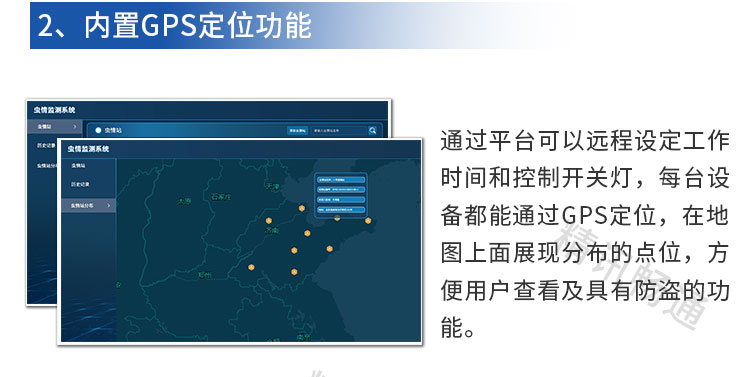Click the 济南 city label on map
This screenshot has width=750, height=377.
(x=272, y=230)
